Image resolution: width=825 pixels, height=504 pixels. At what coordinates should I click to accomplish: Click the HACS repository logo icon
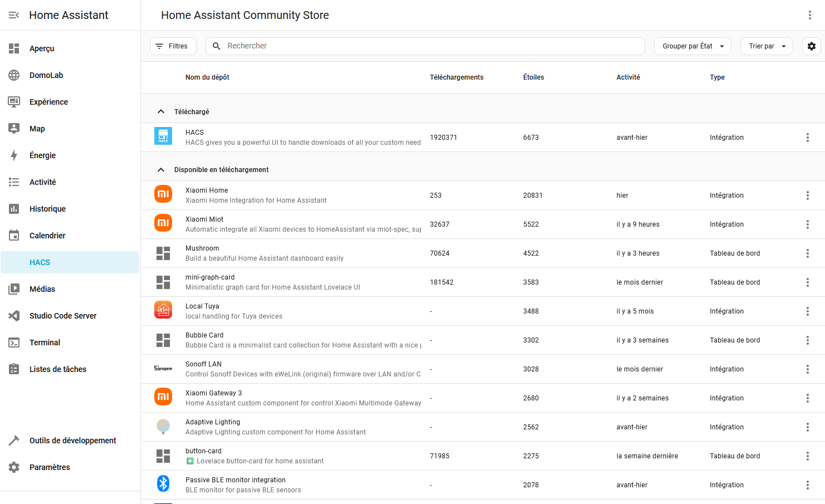point(163,136)
